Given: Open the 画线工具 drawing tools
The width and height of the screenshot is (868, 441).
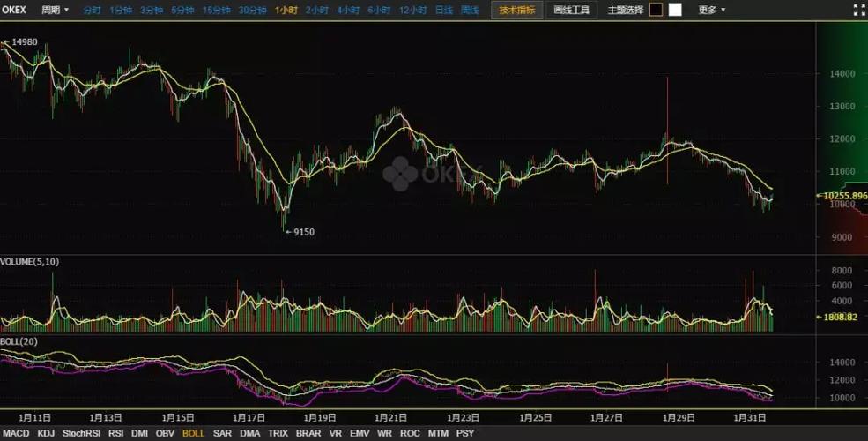Looking at the screenshot, I should click(x=571, y=11).
